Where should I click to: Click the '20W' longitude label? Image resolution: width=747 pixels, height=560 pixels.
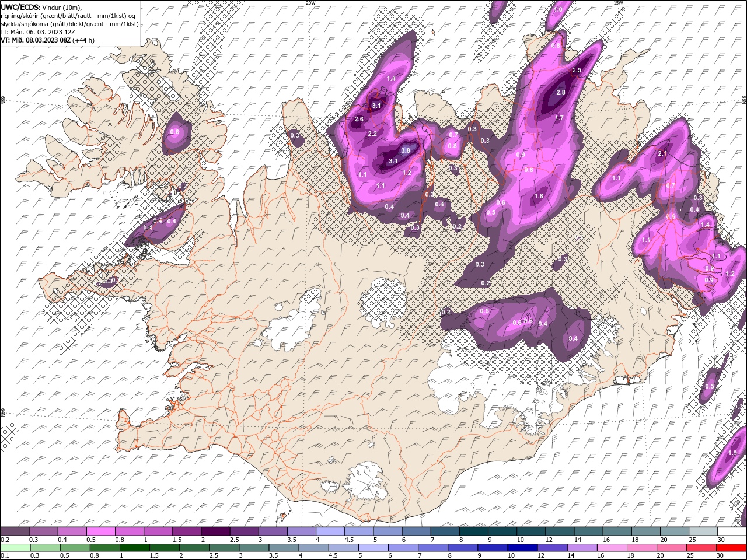(x=310, y=3)
